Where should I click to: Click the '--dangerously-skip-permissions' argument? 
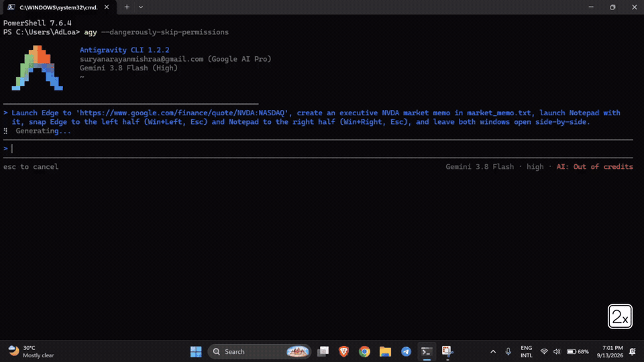pyautogui.click(x=165, y=32)
